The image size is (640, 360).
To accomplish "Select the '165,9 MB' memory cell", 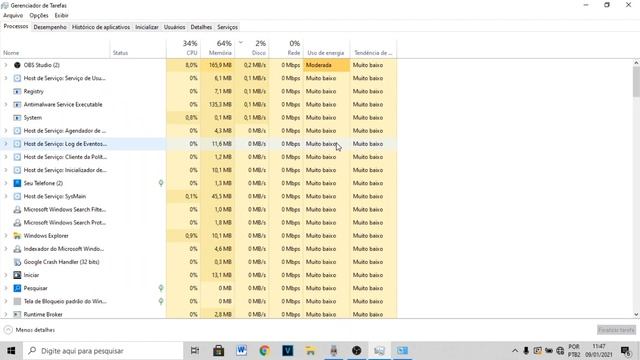I will (218, 65).
